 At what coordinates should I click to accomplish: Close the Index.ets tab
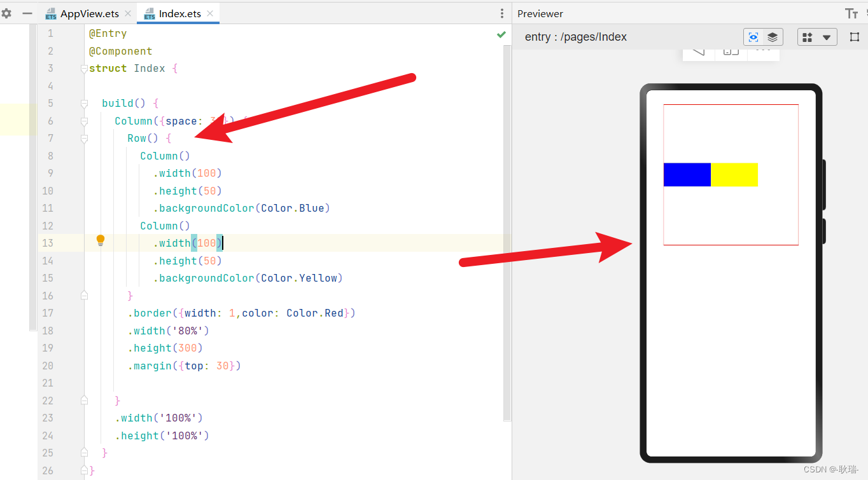[210, 13]
